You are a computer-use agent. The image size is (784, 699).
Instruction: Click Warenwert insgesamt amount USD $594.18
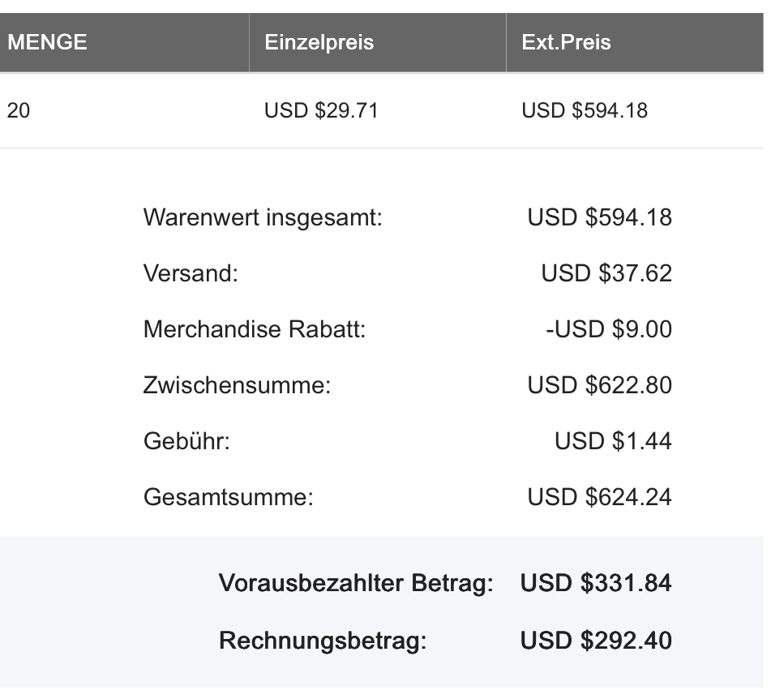click(599, 217)
